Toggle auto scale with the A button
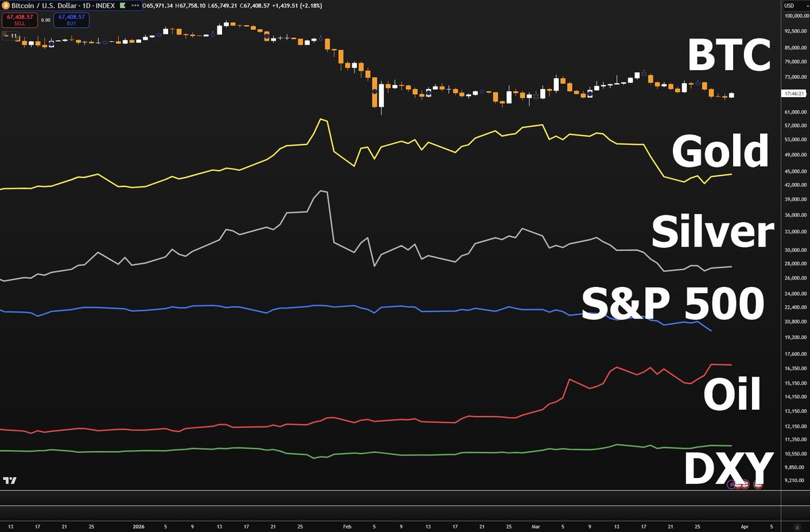The width and height of the screenshot is (810, 532). click(x=797, y=527)
